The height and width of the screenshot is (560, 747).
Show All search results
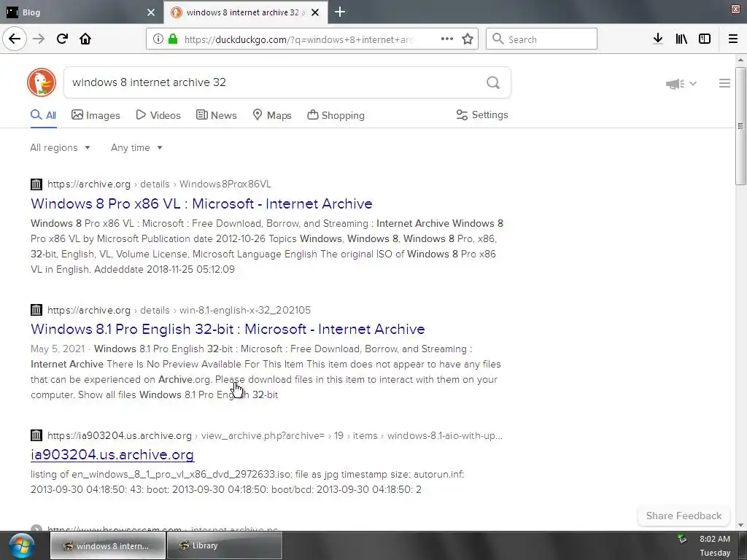(43, 115)
